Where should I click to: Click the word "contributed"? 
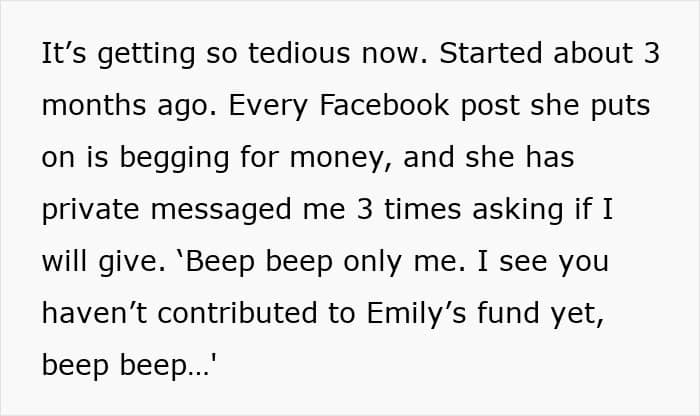(x=237, y=313)
